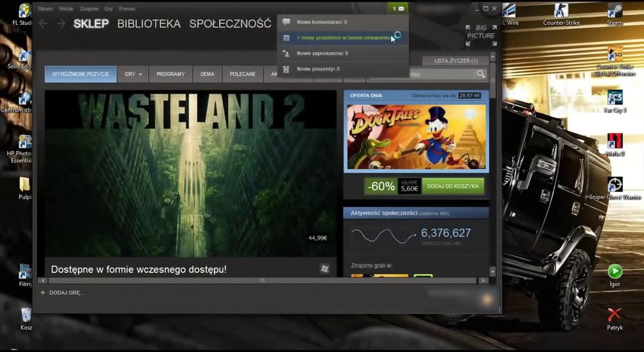
Task: Click the magnifier icon in store search
Action: point(481,74)
